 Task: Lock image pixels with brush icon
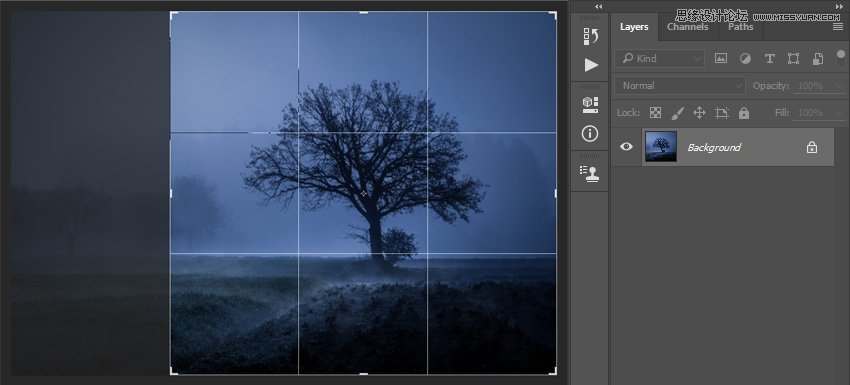[678, 113]
